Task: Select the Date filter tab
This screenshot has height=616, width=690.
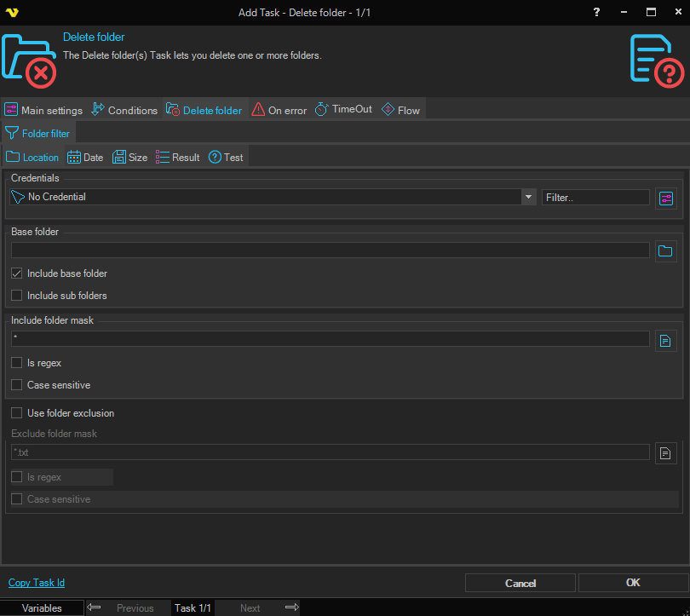Action: 85,158
